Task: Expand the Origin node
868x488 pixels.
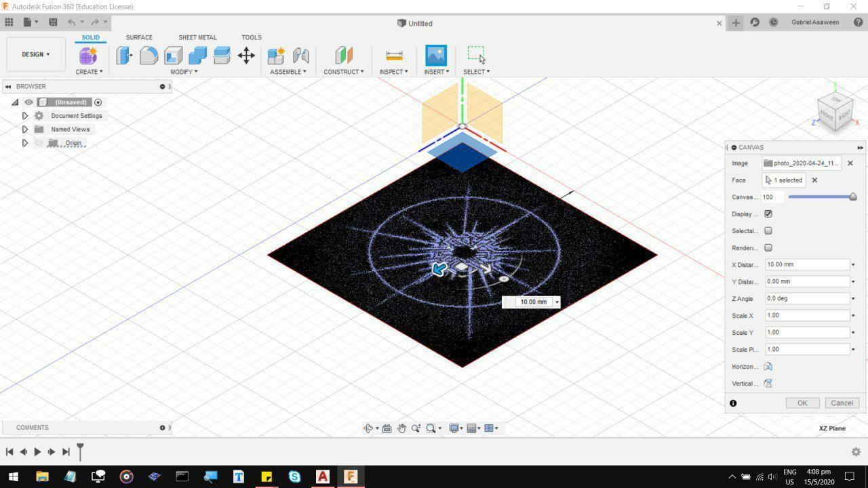Action: (25, 143)
